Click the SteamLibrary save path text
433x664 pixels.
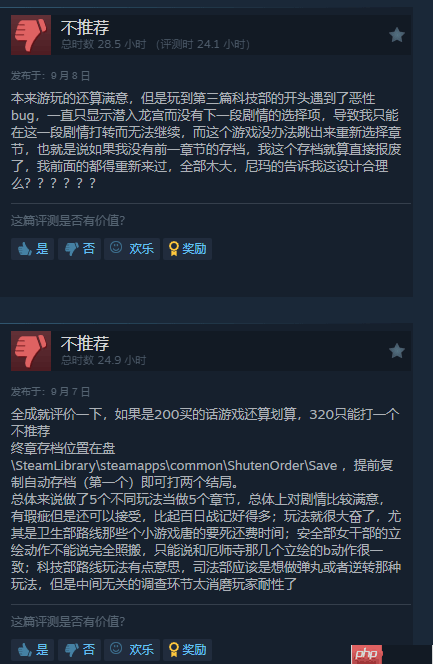tap(174, 466)
